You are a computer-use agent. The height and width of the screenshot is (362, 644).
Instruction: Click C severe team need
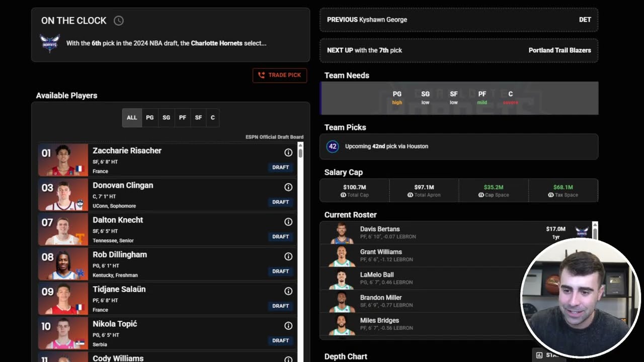coord(510,98)
